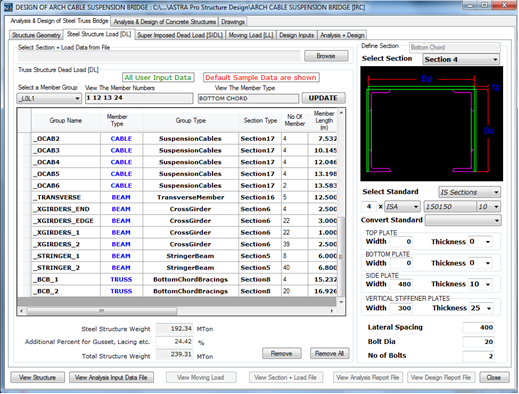Select the _OCAB6 group name cell
Screen dimensions: 519x394
coord(66,185)
